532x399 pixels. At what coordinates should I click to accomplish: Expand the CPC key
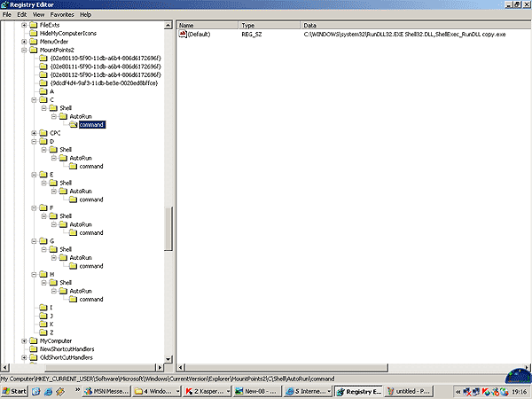(x=34, y=133)
